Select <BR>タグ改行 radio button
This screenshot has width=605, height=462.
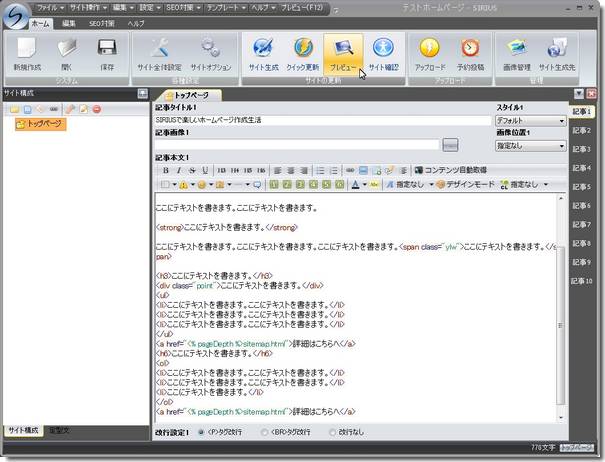(264, 432)
